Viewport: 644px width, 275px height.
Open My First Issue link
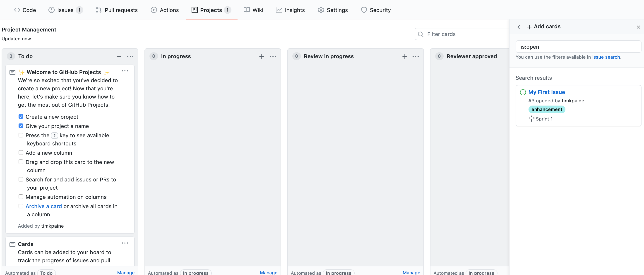tap(547, 92)
